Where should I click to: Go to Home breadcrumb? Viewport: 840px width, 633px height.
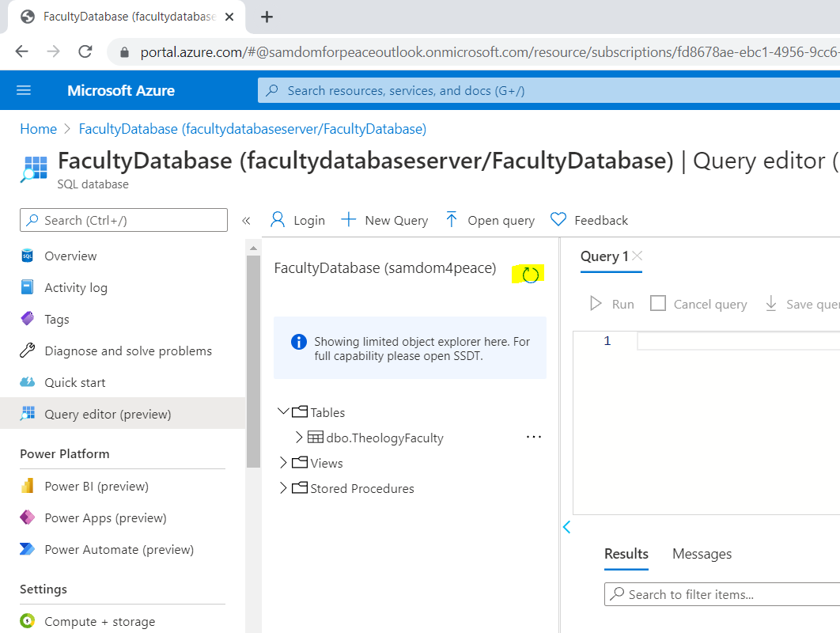pos(39,129)
